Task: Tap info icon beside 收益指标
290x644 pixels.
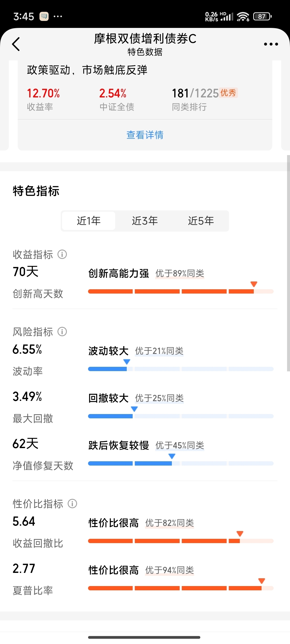Action: tap(62, 254)
